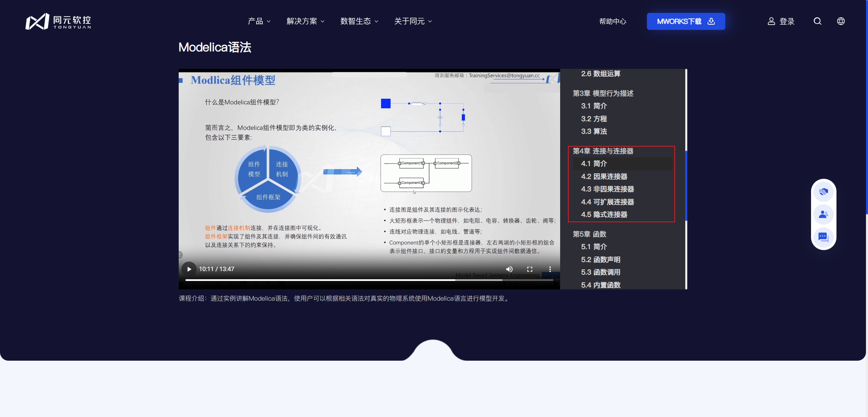The width and height of the screenshot is (868, 417).
Task: Open lesson 3.2 方程
Action: [594, 119]
